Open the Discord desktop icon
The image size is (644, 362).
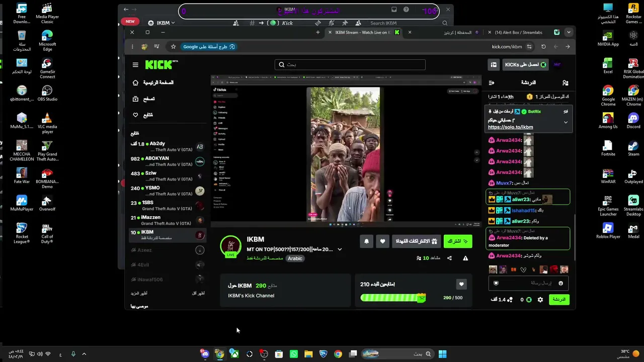click(633, 120)
